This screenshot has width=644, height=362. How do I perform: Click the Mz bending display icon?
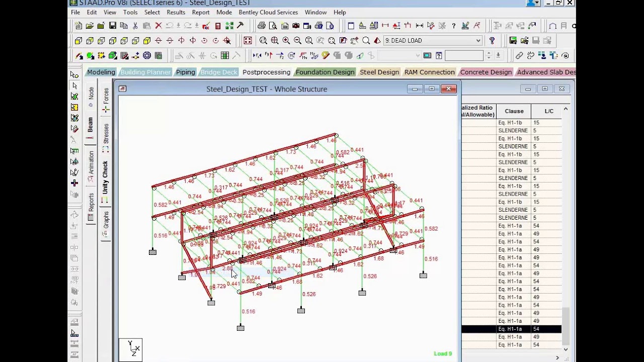pos(314,55)
